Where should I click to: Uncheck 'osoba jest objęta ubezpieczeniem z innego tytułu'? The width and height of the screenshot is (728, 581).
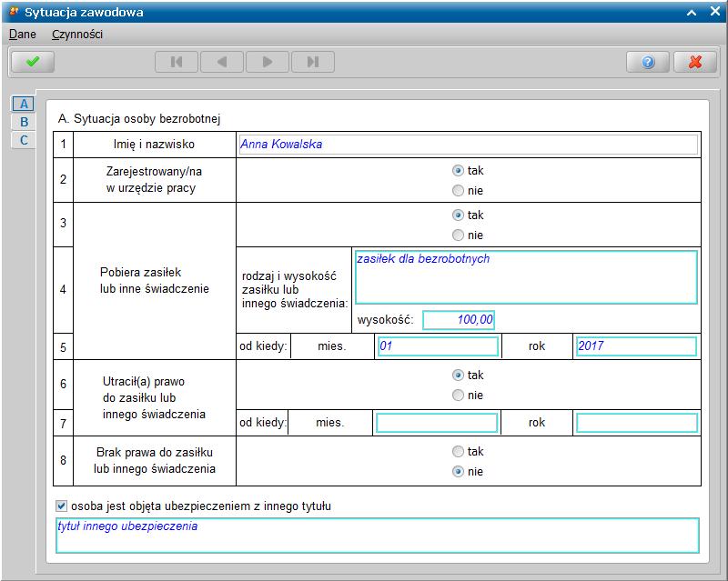pos(61,506)
